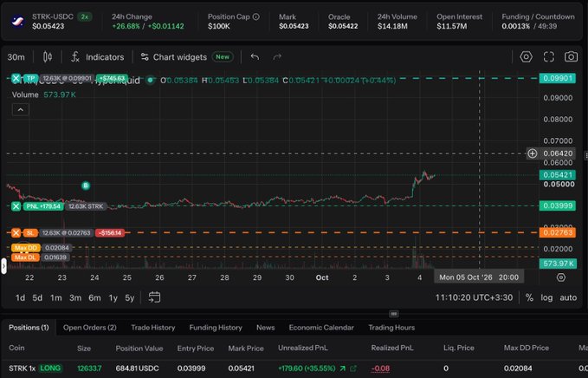Open go-to-date calendar icon

pyautogui.click(x=154, y=297)
